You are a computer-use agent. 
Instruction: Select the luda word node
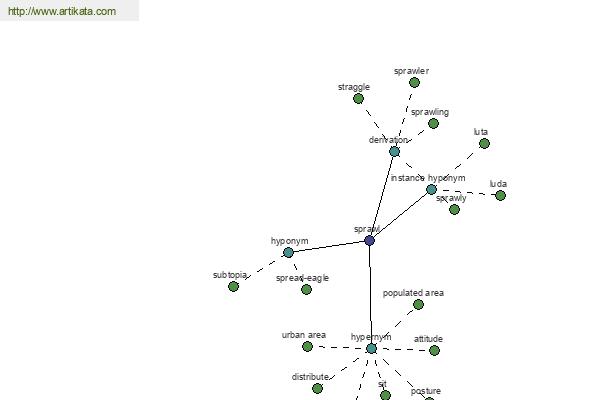point(500,195)
